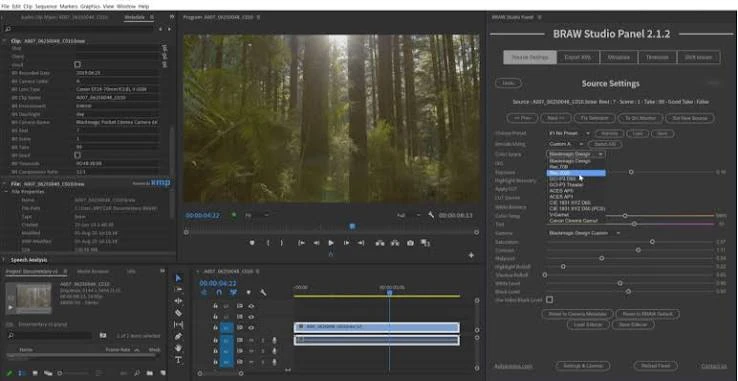The height and width of the screenshot is (381, 738).
Task: Open the Graphics menu
Action: [x=90, y=6]
